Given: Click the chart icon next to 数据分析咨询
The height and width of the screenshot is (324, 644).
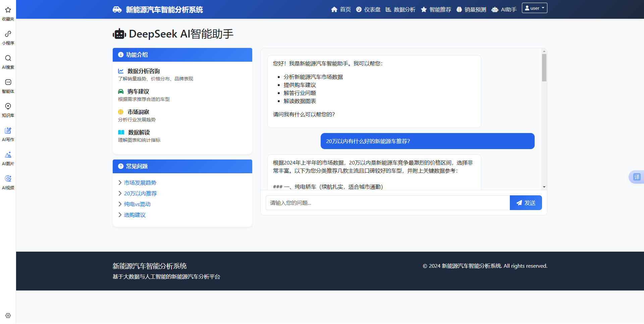Looking at the screenshot, I should pos(121,71).
